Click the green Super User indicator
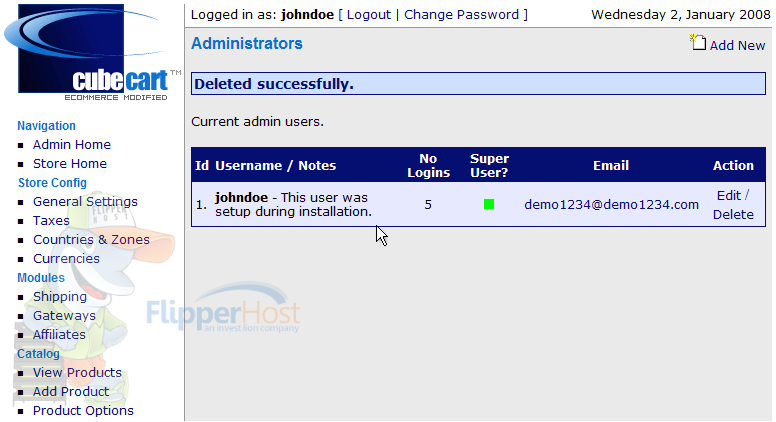The width and height of the screenshot is (776, 422). (489, 204)
